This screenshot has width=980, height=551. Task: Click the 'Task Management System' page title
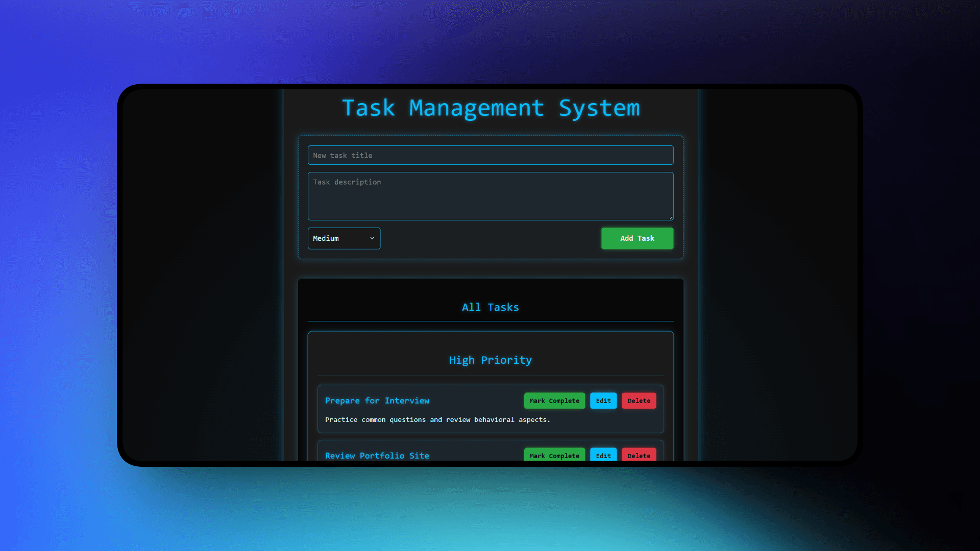click(x=490, y=108)
